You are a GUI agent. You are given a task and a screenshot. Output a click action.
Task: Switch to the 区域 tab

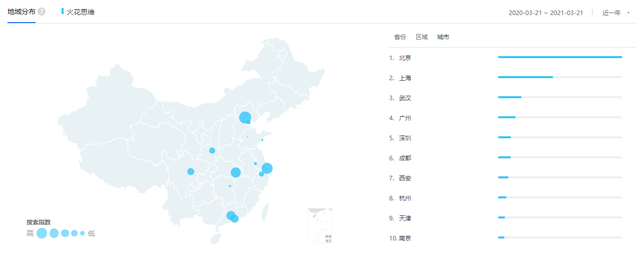[x=422, y=37]
